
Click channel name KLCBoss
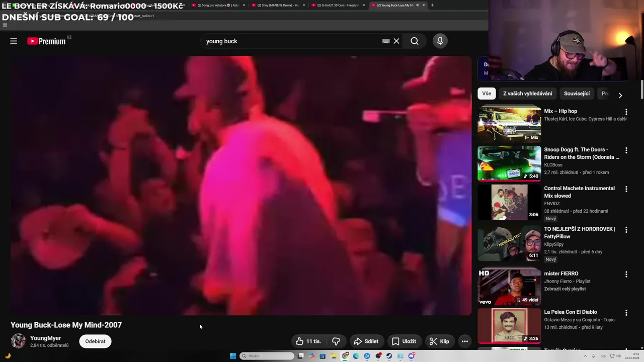[x=553, y=165]
